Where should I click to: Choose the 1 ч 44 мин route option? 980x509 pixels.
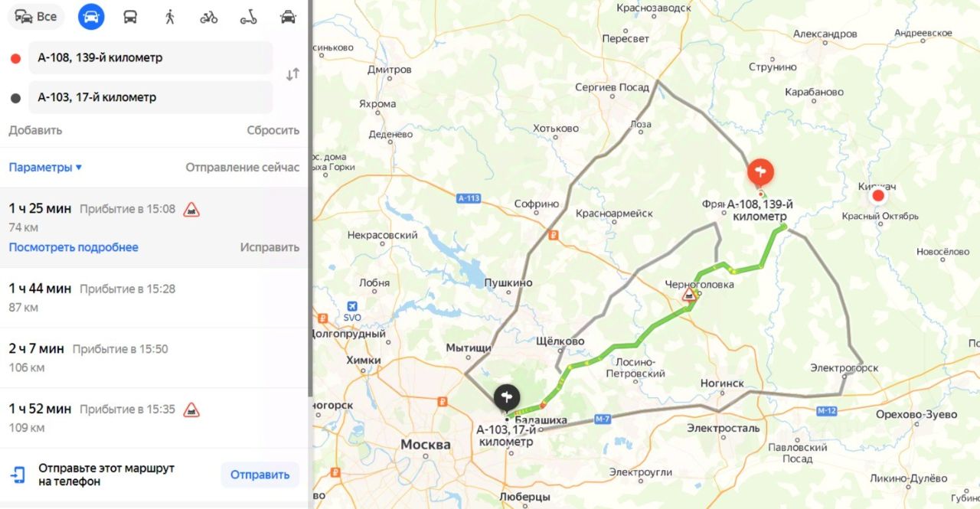154,298
